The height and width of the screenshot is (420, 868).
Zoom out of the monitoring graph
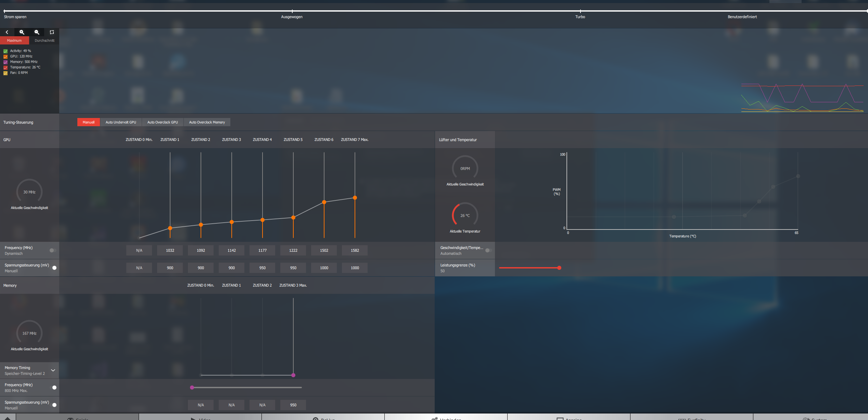pyautogui.click(x=37, y=32)
